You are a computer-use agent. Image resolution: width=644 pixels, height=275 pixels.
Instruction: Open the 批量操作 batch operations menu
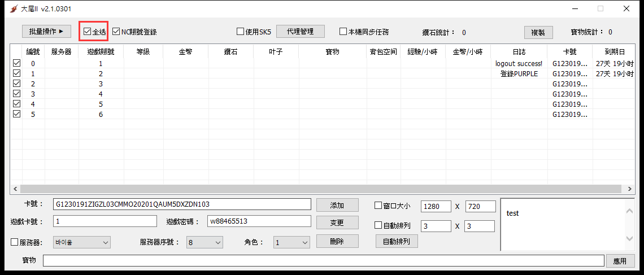point(46,32)
